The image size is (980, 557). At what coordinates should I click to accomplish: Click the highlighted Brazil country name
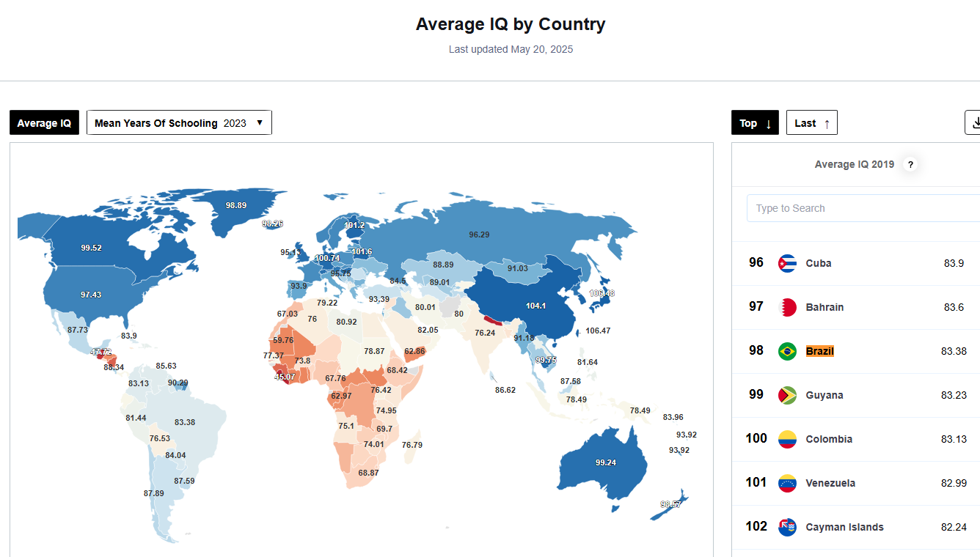pyautogui.click(x=820, y=351)
